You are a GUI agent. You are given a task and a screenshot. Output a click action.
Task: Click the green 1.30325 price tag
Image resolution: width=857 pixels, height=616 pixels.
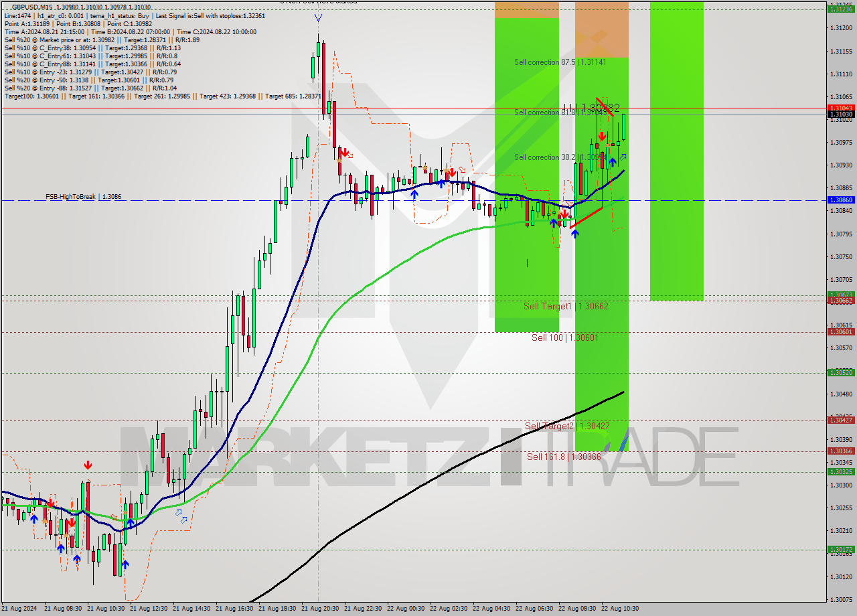[841, 472]
